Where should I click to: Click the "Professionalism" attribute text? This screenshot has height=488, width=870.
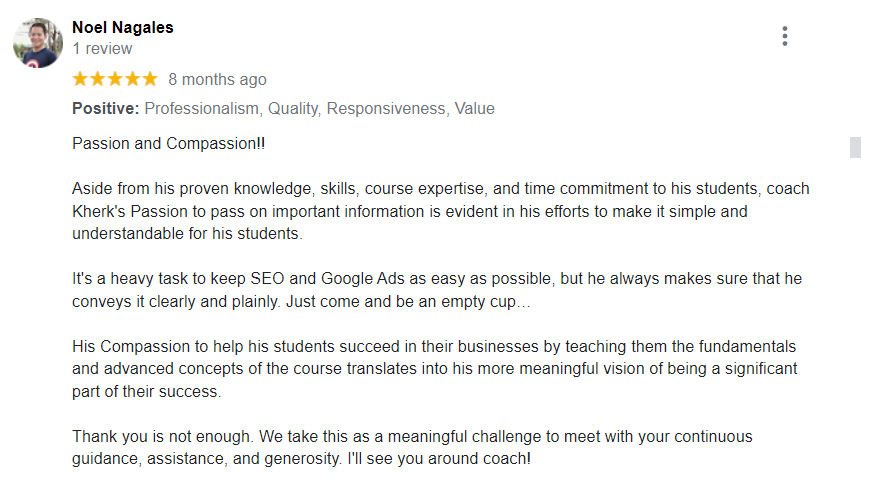pos(202,109)
